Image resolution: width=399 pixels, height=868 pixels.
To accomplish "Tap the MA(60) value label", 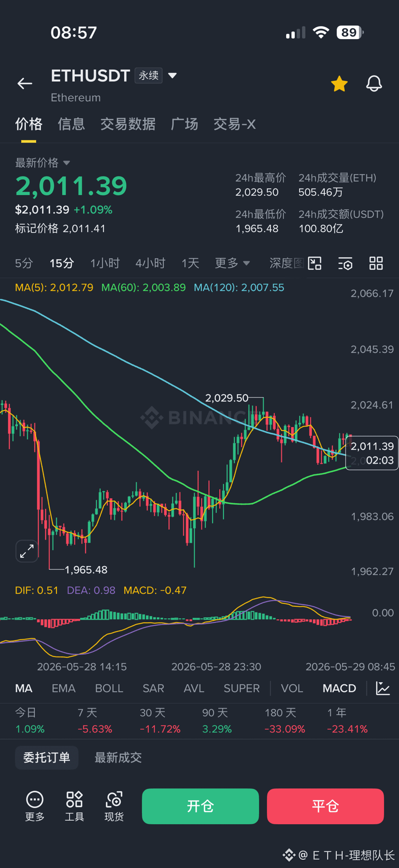I will click(143, 288).
